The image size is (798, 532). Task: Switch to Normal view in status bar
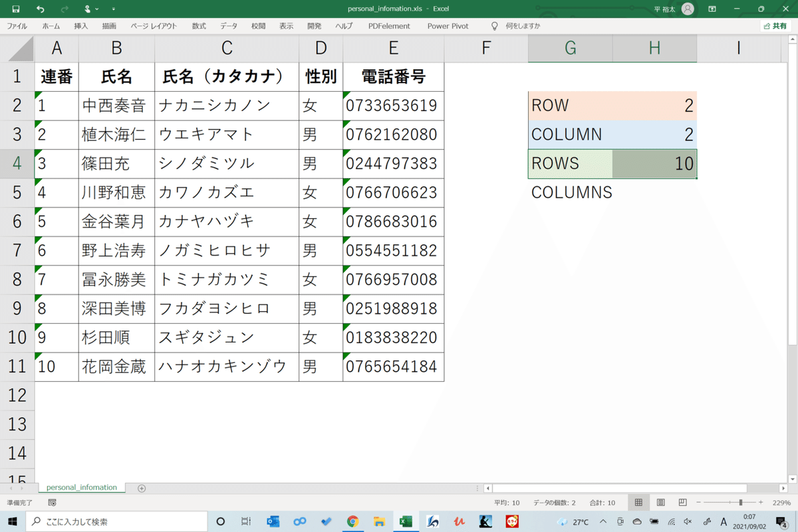click(638, 503)
